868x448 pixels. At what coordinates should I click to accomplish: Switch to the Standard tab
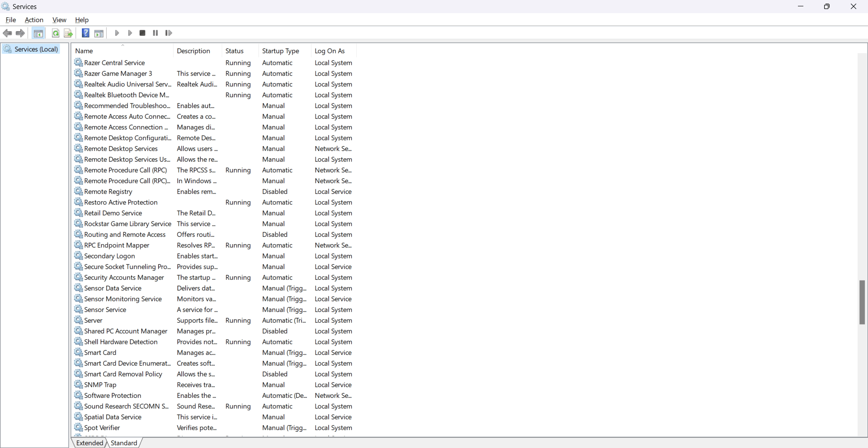pos(124,443)
